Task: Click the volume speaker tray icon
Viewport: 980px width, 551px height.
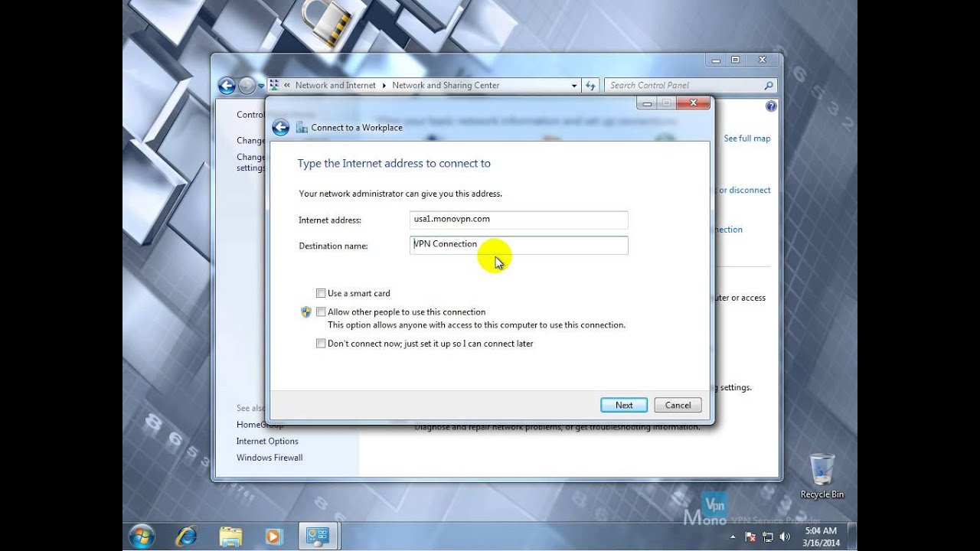Action: pyautogui.click(x=783, y=537)
